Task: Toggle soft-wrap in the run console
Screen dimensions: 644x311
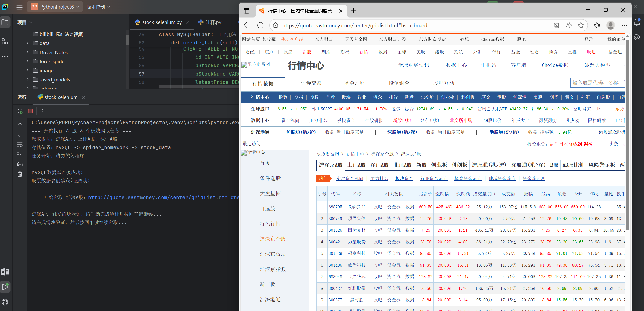Action: point(20,145)
